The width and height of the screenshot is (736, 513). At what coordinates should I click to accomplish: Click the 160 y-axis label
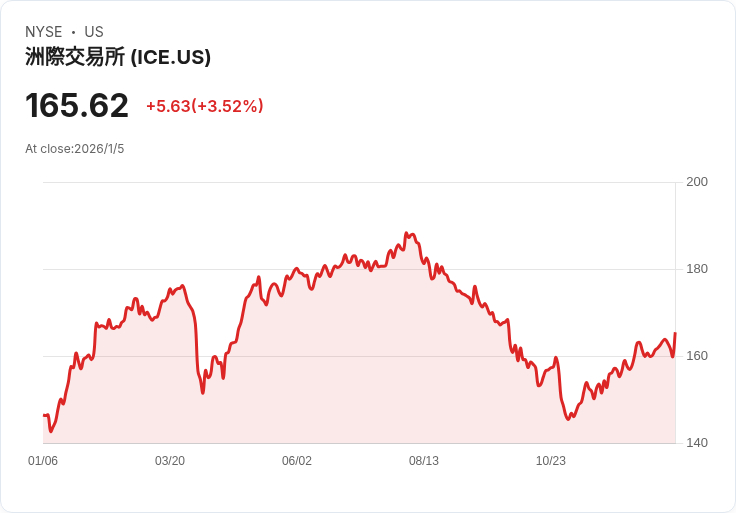click(697, 356)
